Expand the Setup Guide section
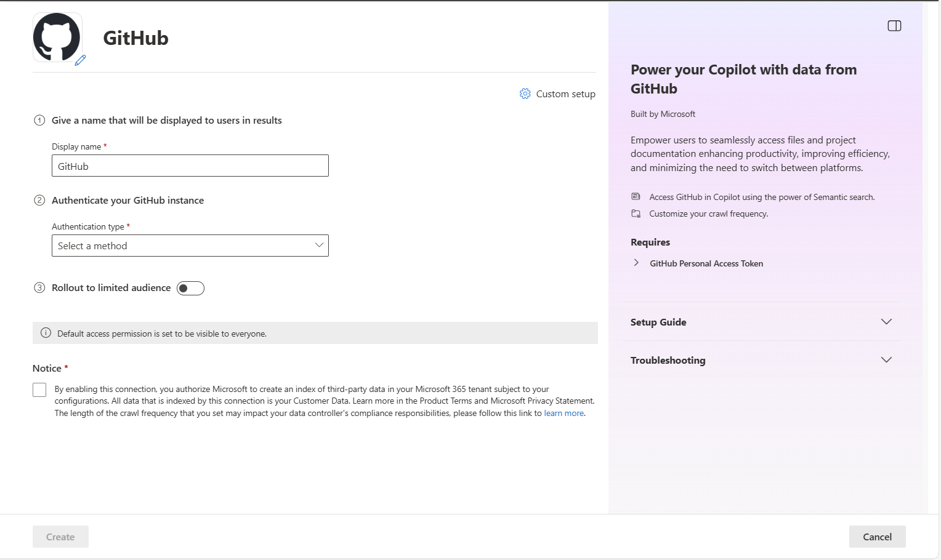 pyautogui.click(x=886, y=321)
